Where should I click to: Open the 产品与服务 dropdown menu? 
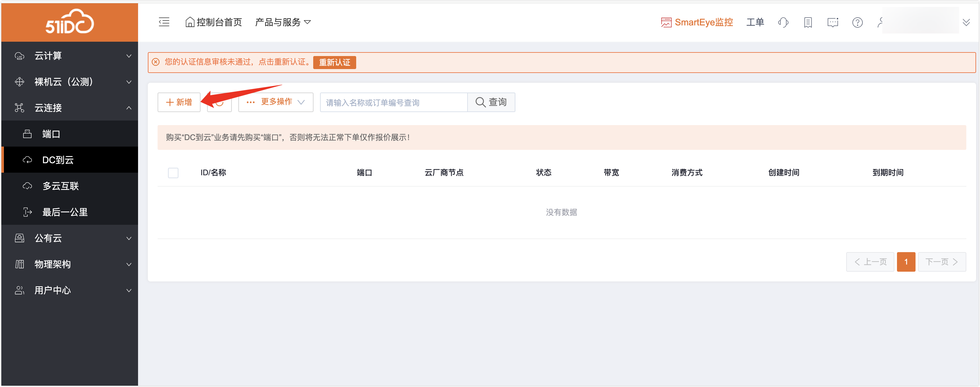click(283, 22)
